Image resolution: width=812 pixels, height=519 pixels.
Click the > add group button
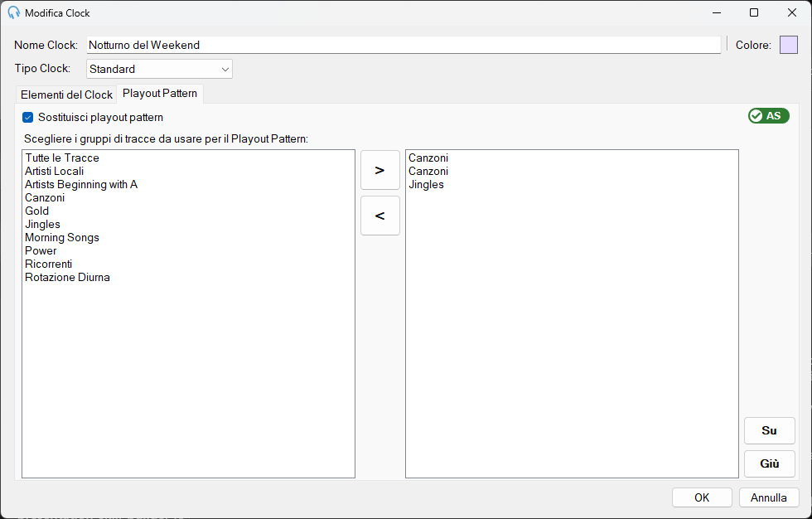point(380,170)
